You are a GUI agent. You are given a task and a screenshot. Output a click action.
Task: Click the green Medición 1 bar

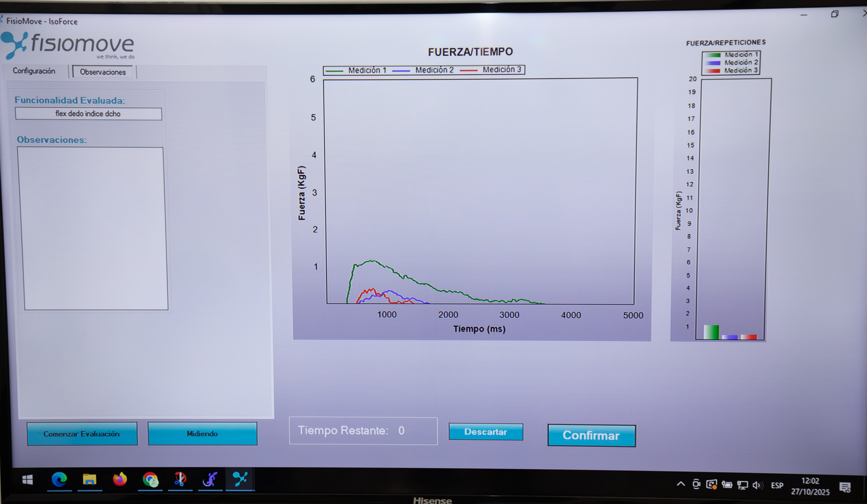point(711,332)
